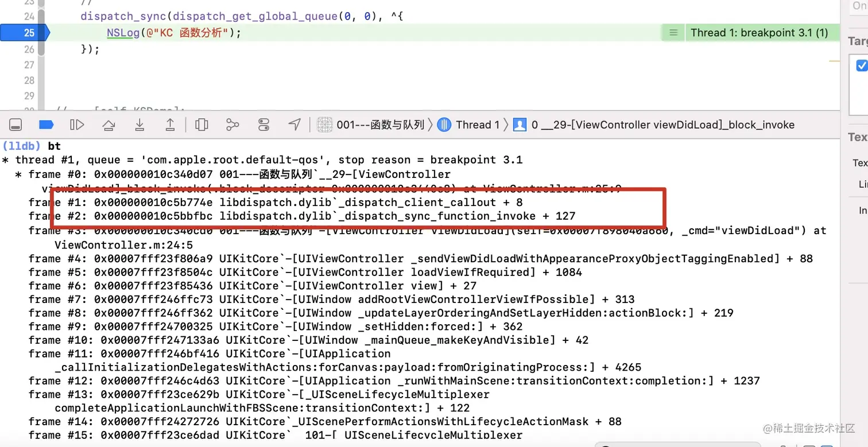Select the Step Into icon
868x447 pixels.
tap(139, 125)
